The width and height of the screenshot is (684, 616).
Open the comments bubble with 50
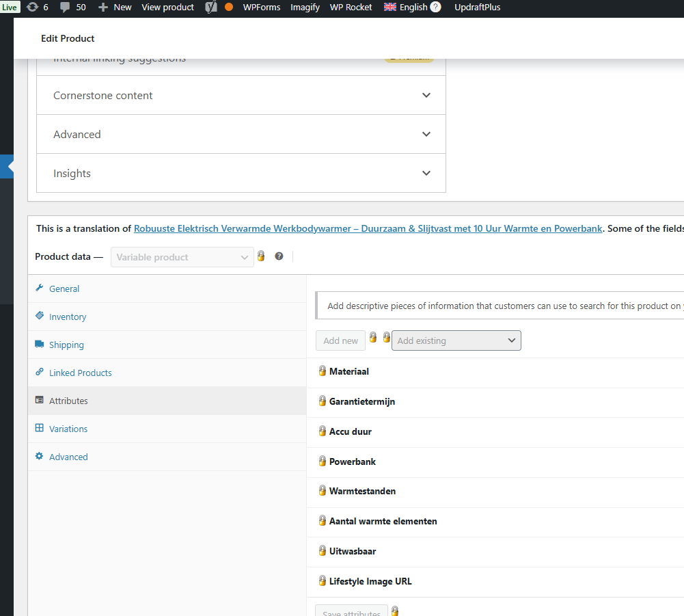point(66,7)
